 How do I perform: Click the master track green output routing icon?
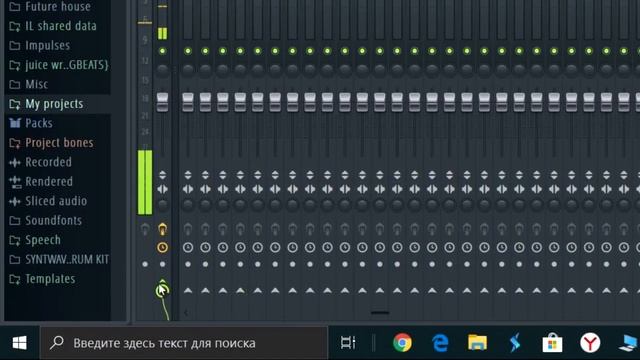(162, 290)
